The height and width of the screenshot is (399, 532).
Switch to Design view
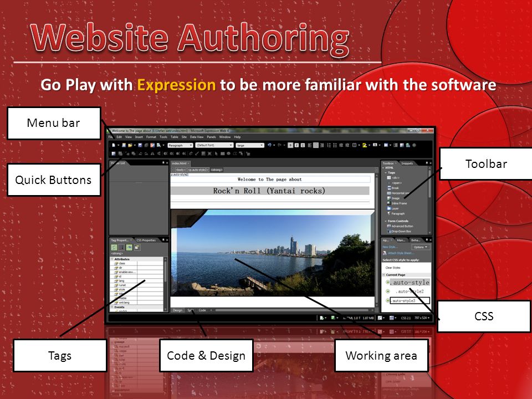(x=177, y=310)
